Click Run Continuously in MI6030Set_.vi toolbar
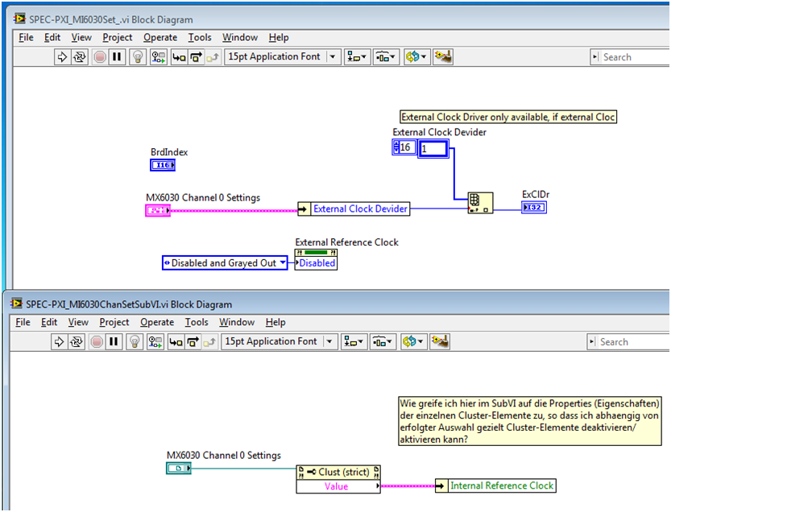The width and height of the screenshot is (812, 512). pos(79,57)
